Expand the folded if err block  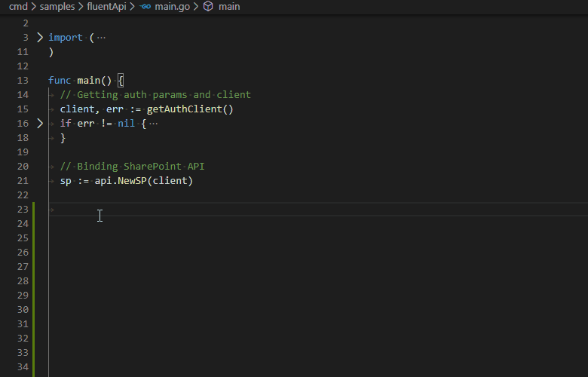tap(40, 123)
